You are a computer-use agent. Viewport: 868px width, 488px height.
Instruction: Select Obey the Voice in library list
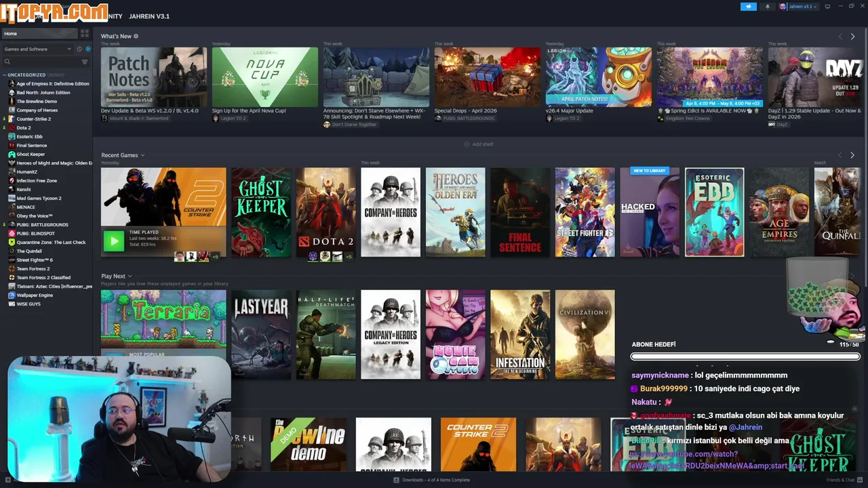tap(35, 216)
